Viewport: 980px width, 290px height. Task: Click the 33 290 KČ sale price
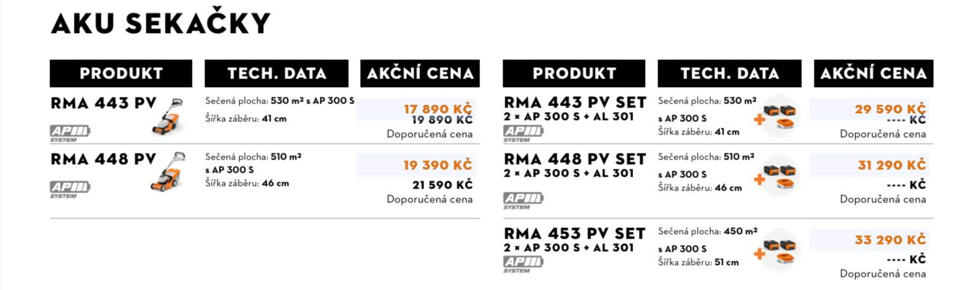click(x=890, y=240)
